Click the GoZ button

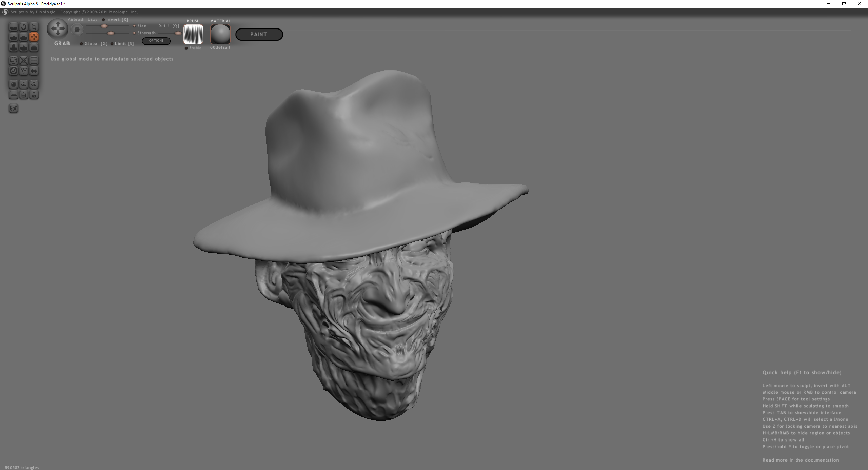[13, 109]
